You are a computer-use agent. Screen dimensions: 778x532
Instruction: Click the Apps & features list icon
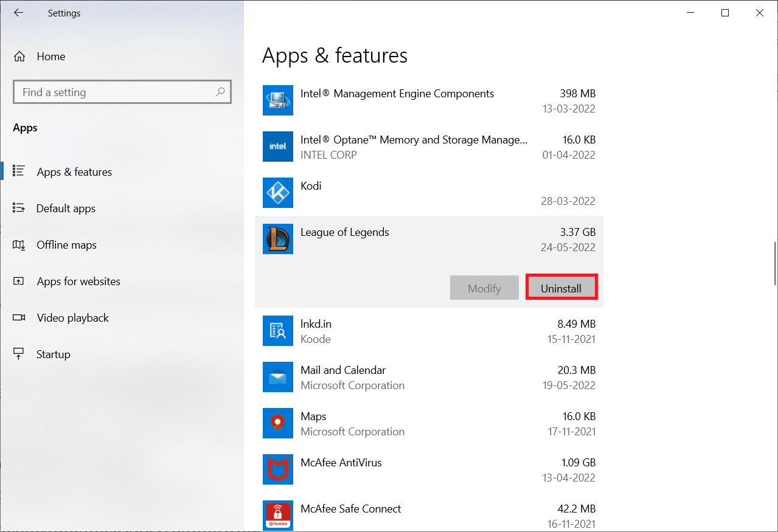[x=18, y=171]
